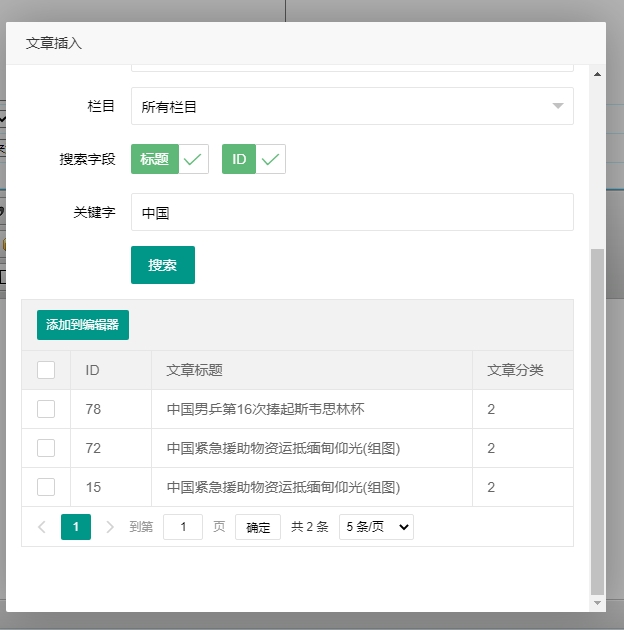Toggle the ID search field checkbox
This screenshot has height=630, width=624.
254,159
